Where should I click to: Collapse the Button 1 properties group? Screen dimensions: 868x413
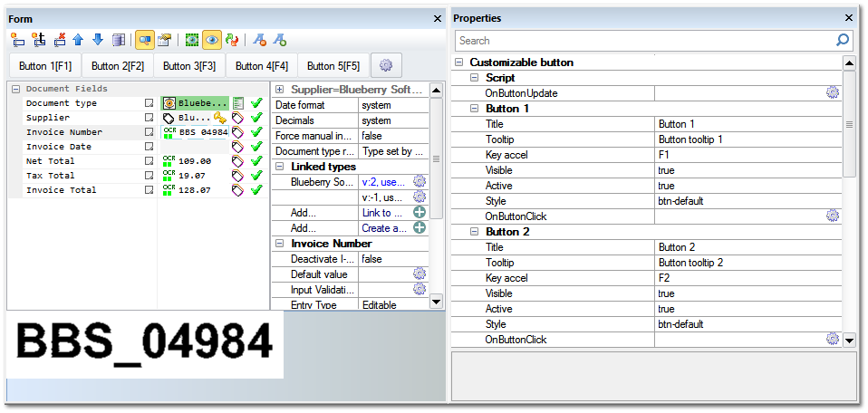tap(476, 109)
